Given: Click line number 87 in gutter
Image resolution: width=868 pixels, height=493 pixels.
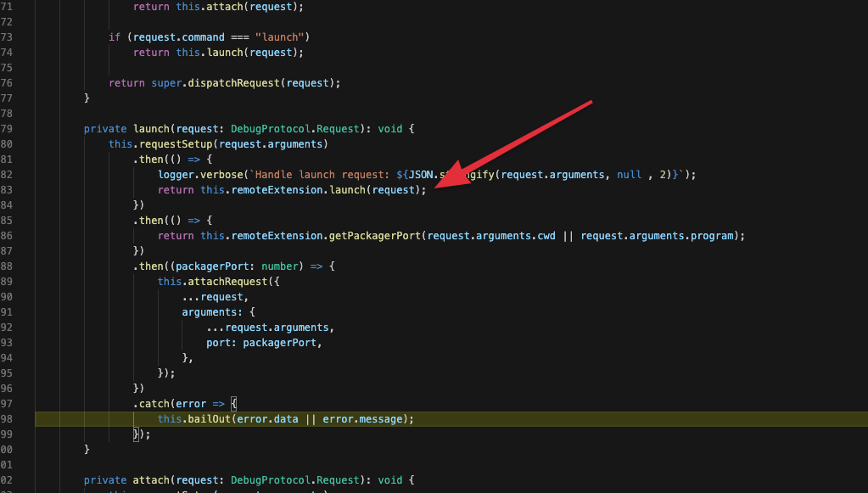Looking at the screenshot, I should click(x=7, y=250).
